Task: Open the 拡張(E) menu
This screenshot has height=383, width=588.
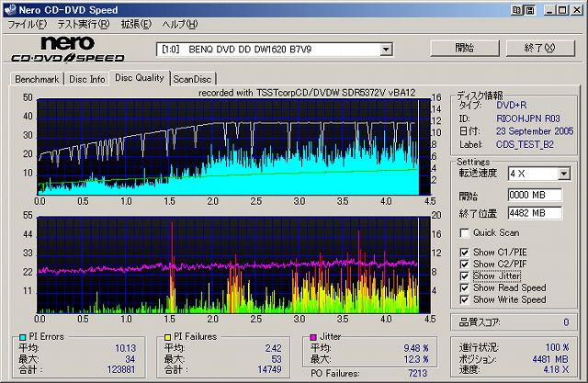Action: [x=136, y=25]
